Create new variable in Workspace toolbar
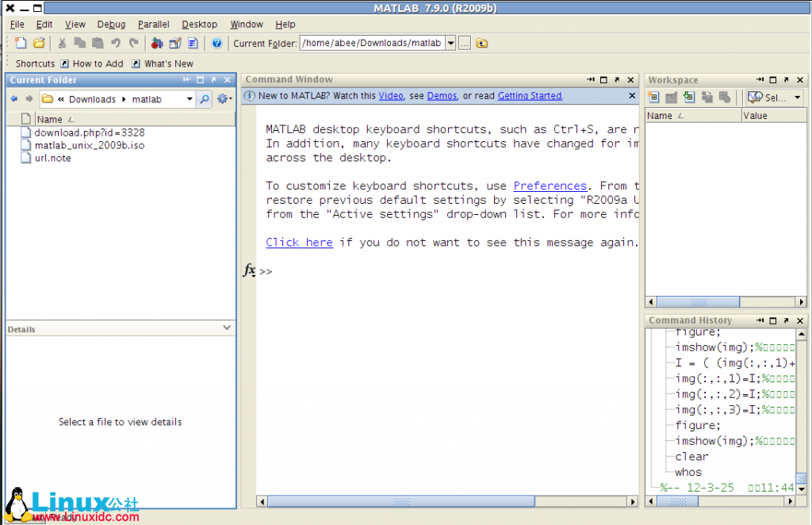The width and height of the screenshot is (812, 525). (653, 97)
